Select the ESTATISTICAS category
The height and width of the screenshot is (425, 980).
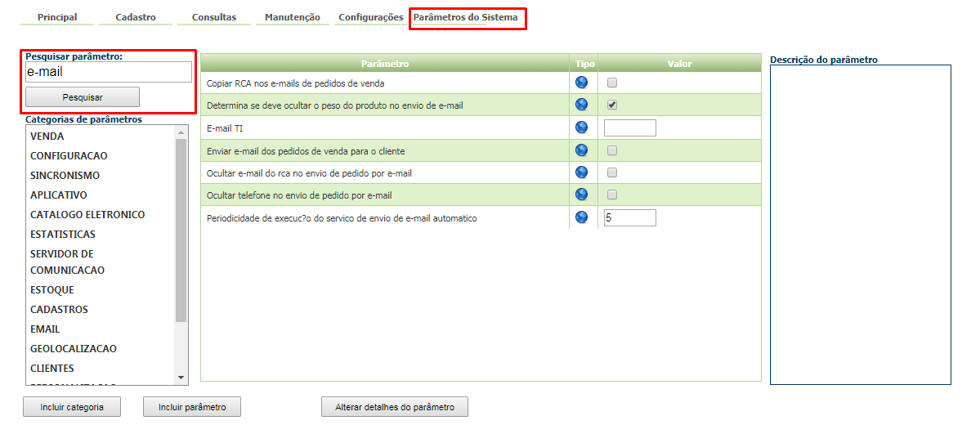(62, 235)
